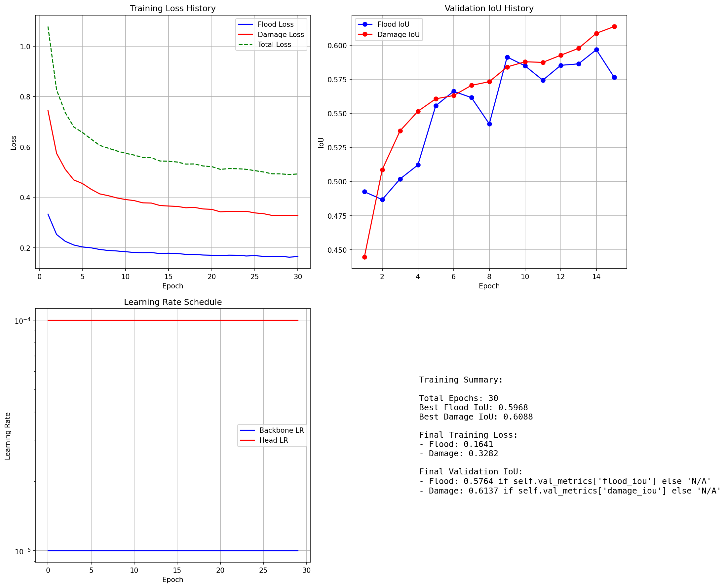Click the Head LR legend entry

(x=273, y=440)
